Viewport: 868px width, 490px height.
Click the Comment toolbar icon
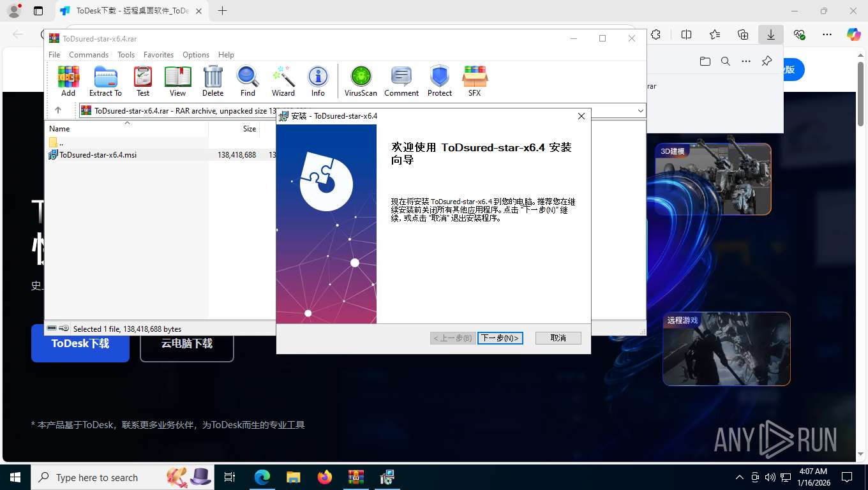401,81
